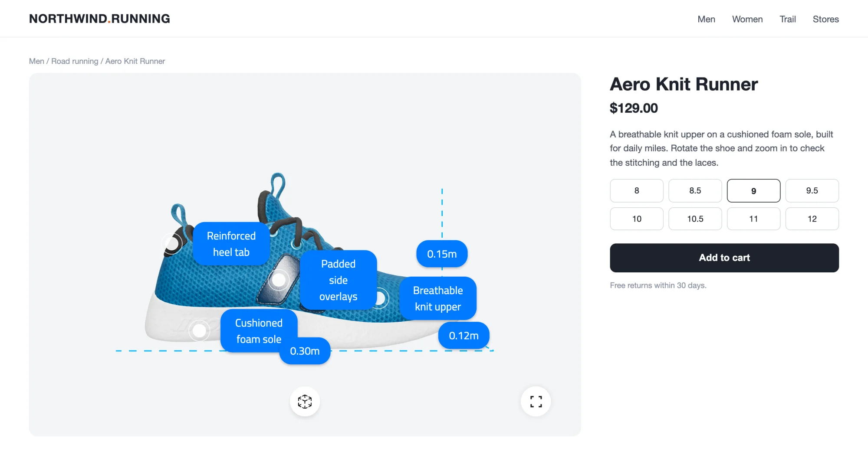This screenshot has height=458, width=868.
Task: Click the $129.00 price
Action: 634,108
